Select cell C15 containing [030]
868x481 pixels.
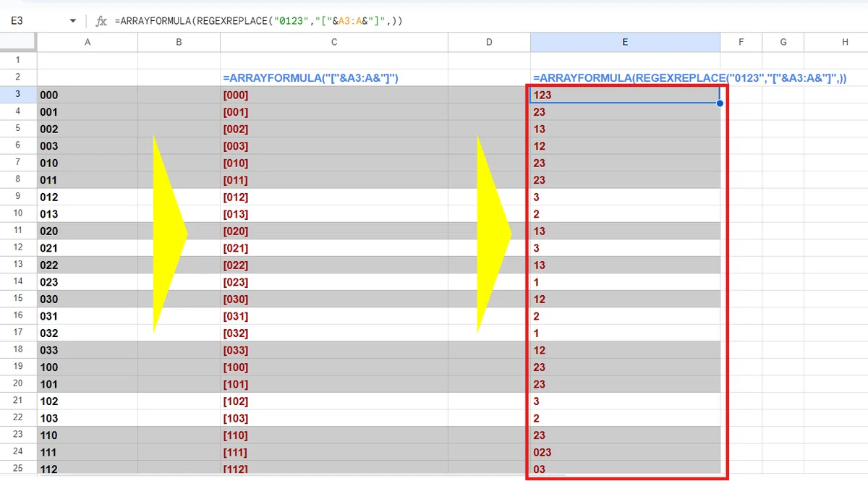click(x=334, y=299)
